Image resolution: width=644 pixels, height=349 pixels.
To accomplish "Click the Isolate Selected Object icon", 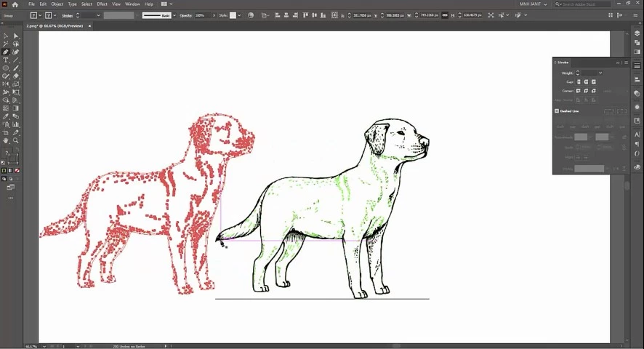I will tap(491, 15).
